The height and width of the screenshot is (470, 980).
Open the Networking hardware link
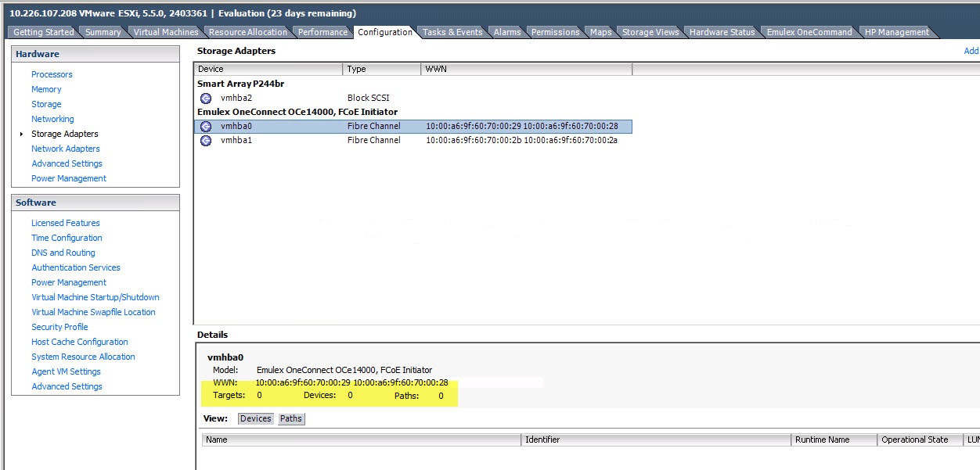52,119
